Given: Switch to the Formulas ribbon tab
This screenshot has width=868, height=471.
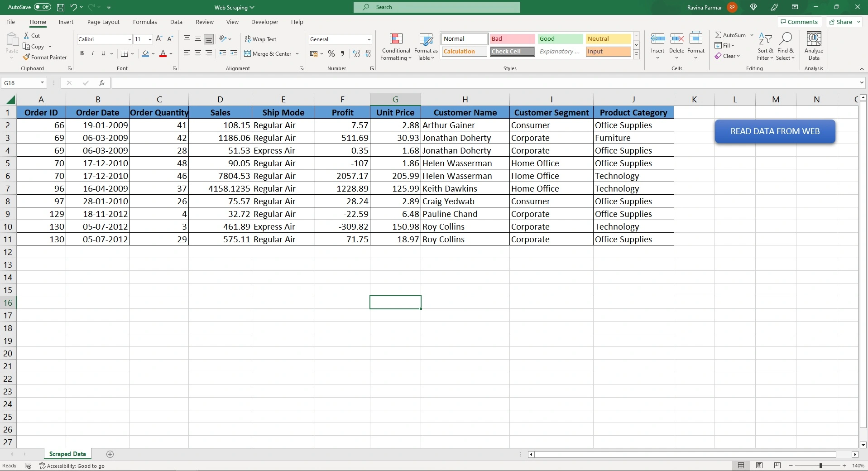Looking at the screenshot, I should tap(144, 22).
